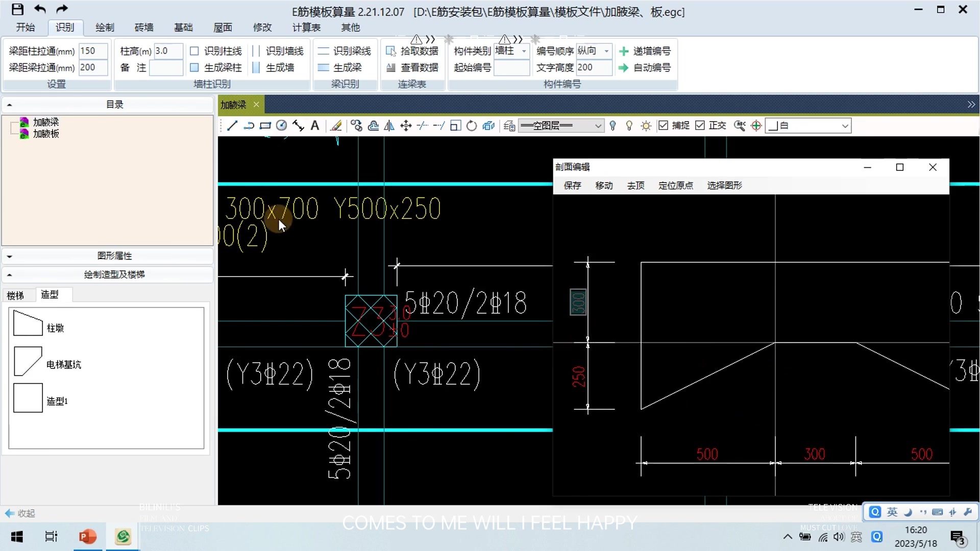Screen dimensions: 980x551
Task: Open the 空图层 layer dropdown
Action: tap(597, 126)
